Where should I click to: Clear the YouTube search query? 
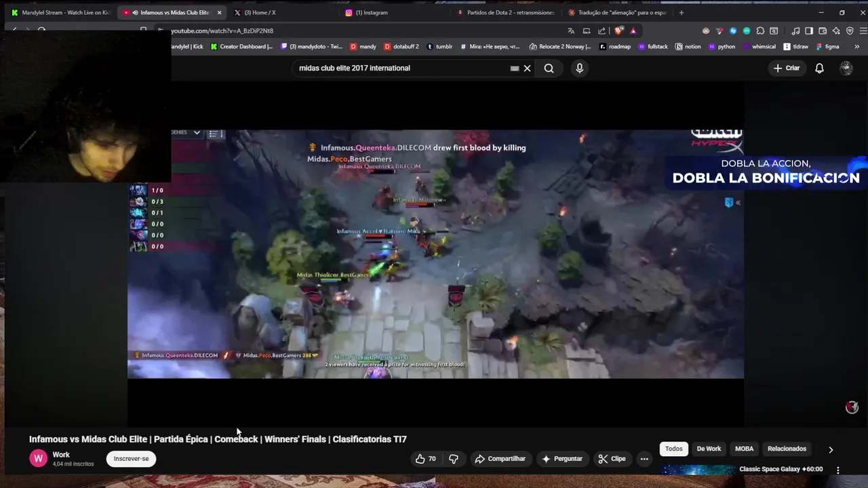click(527, 68)
